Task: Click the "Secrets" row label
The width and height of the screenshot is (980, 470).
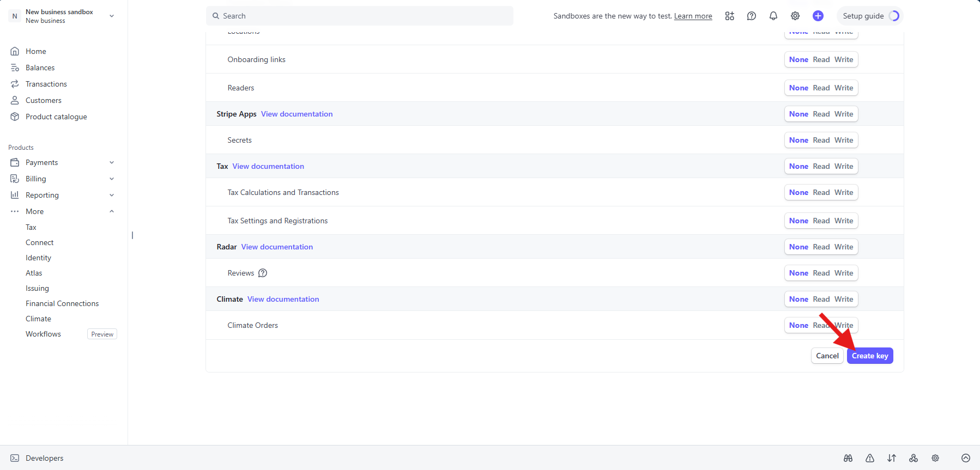Action: coord(239,140)
